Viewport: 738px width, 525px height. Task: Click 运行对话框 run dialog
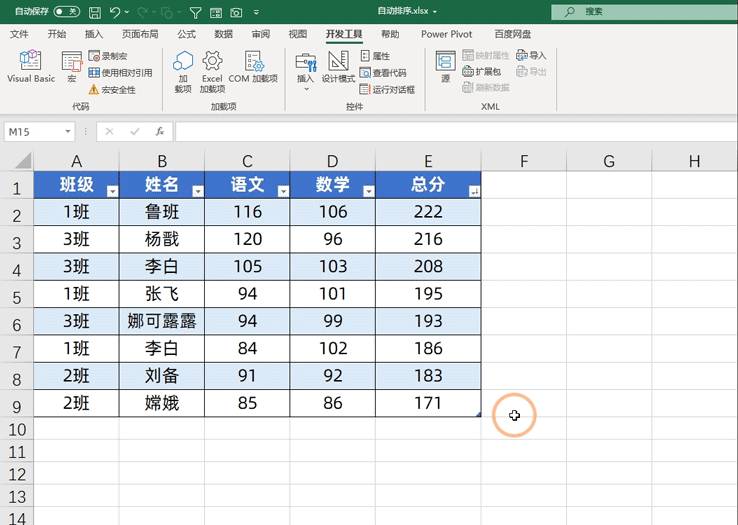pyautogui.click(x=387, y=89)
